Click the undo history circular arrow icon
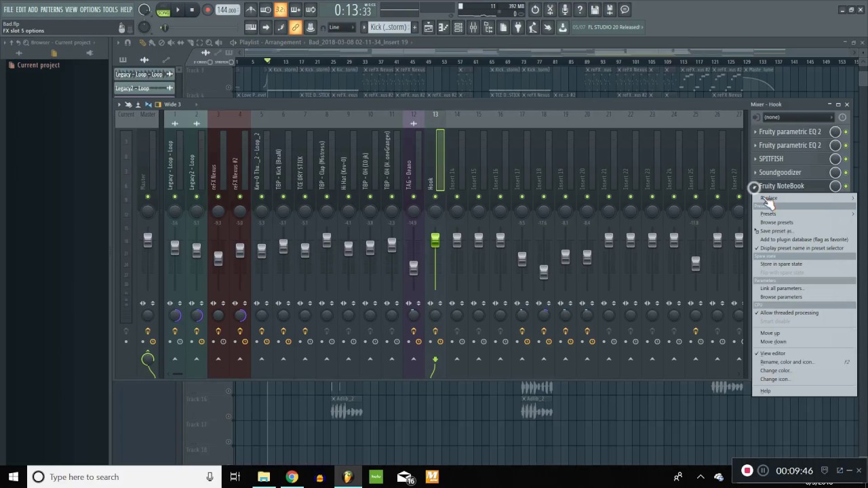 coord(535,9)
